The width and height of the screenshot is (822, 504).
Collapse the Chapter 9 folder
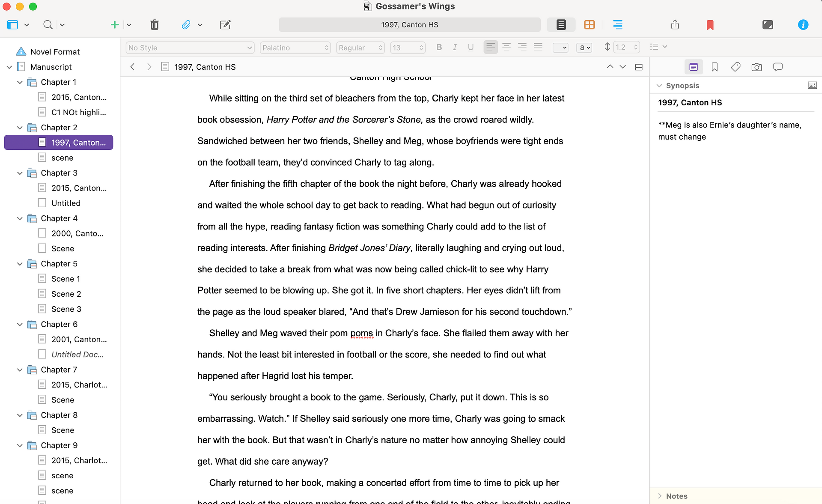click(x=20, y=445)
